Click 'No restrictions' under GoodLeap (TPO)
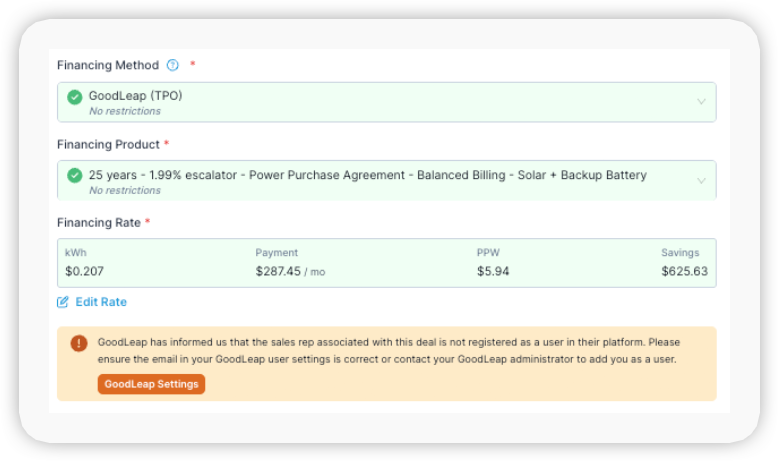 point(125,111)
